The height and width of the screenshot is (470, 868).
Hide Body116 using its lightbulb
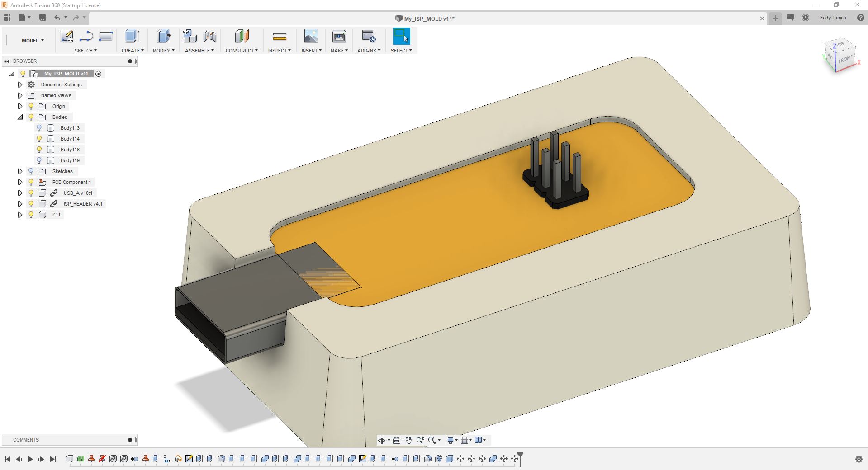(x=39, y=150)
